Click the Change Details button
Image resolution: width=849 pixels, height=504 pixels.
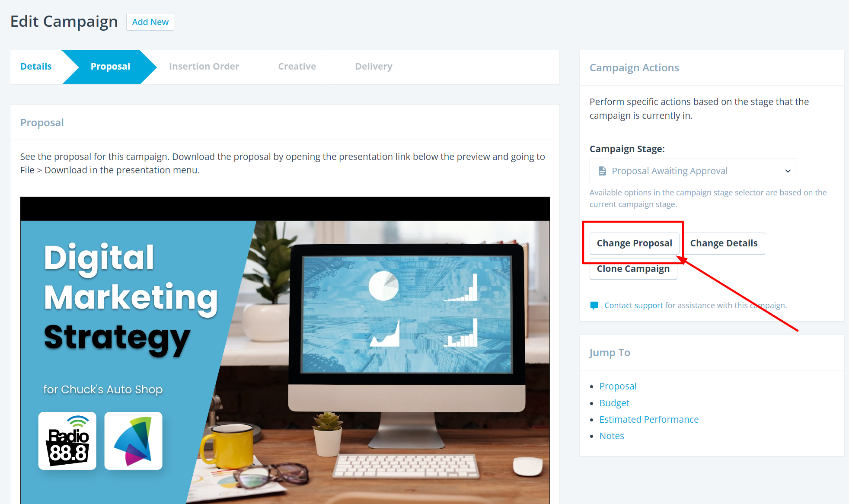(724, 243)
